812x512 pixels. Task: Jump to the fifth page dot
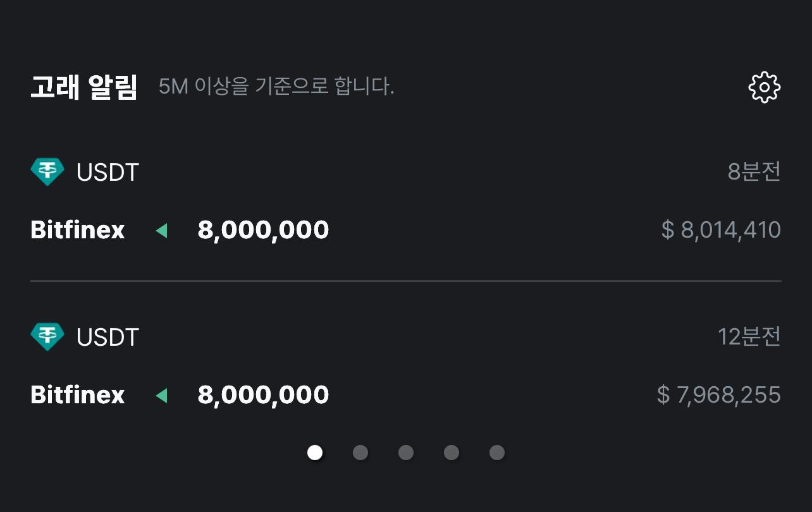pos(497,453)
